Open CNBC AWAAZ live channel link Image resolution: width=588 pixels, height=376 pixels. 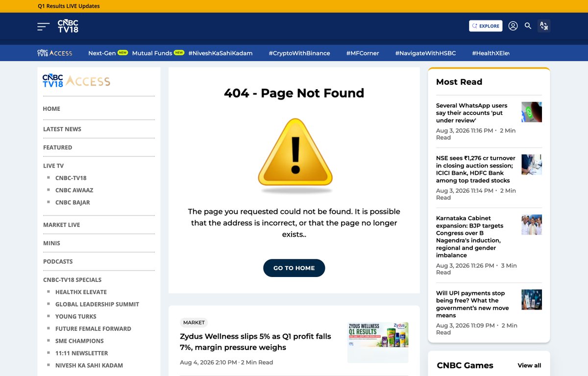[x=74, y=190]
